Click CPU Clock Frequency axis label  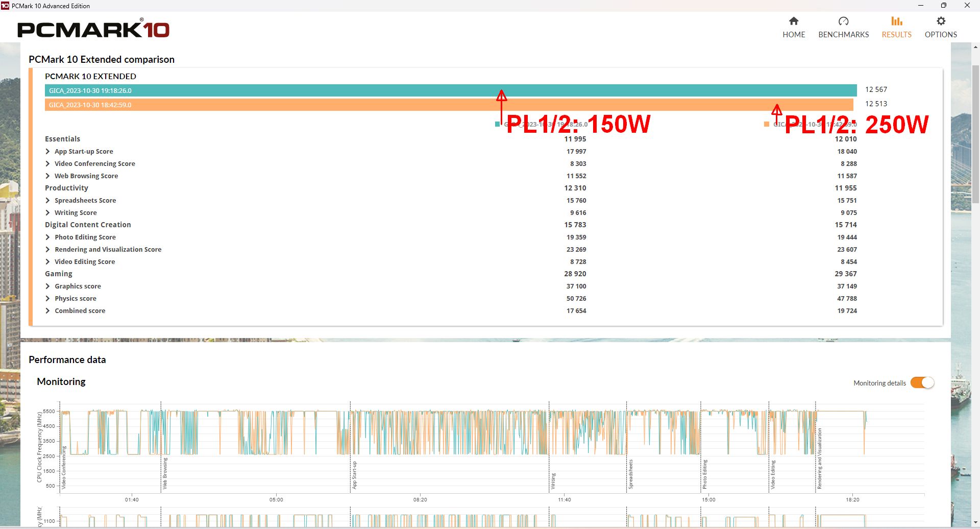(x=39, y=447)
